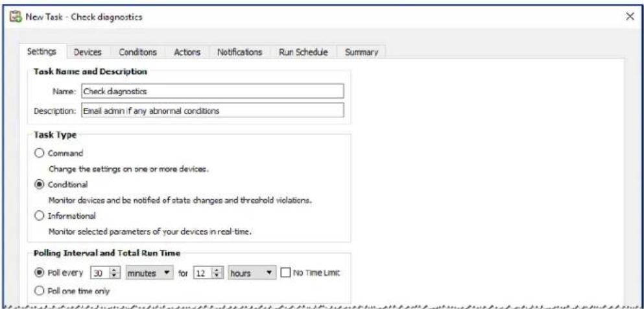This screenshot has height=309, width=644.
Task: Choose Poll one time only
Action: click(39, 291)
